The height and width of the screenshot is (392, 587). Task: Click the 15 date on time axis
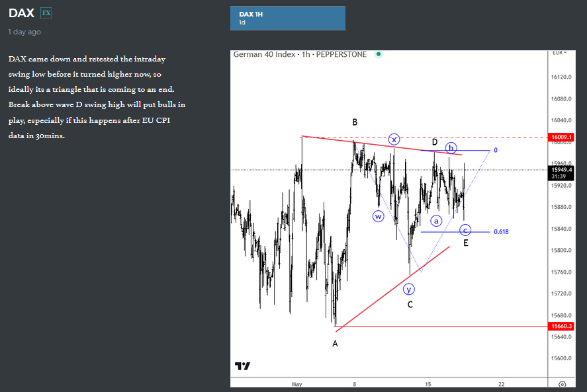428,384
